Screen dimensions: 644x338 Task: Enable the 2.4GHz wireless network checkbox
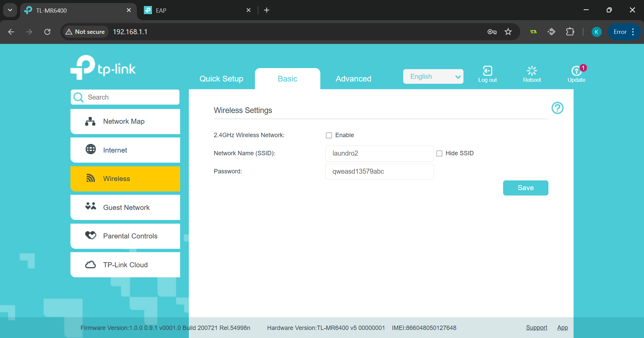point(329,135)
